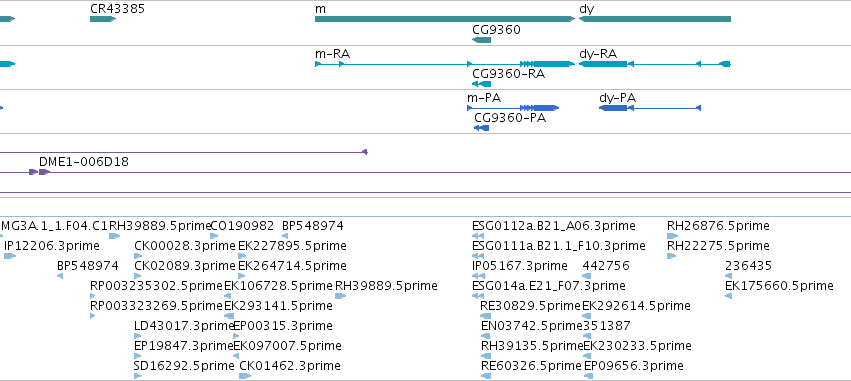Select the CR43385 gene arrow
The image size is (851, 381).
pos(103,19)
